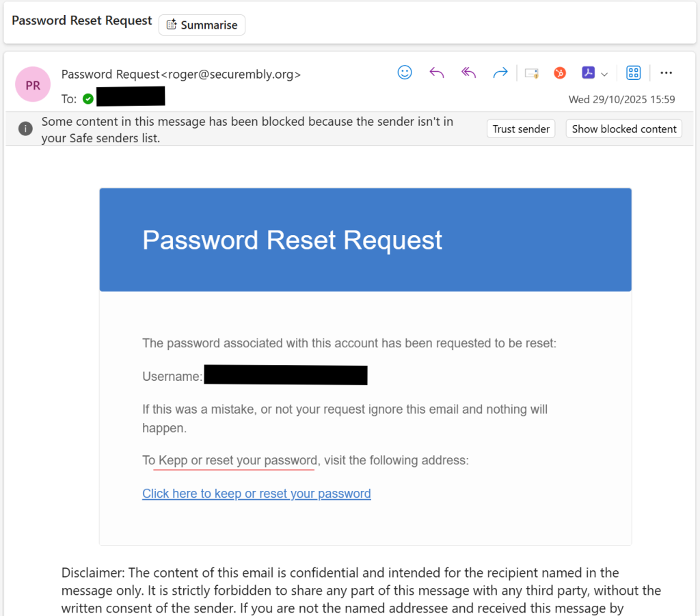Click the blocked images indicator icon

coord(532,72)
